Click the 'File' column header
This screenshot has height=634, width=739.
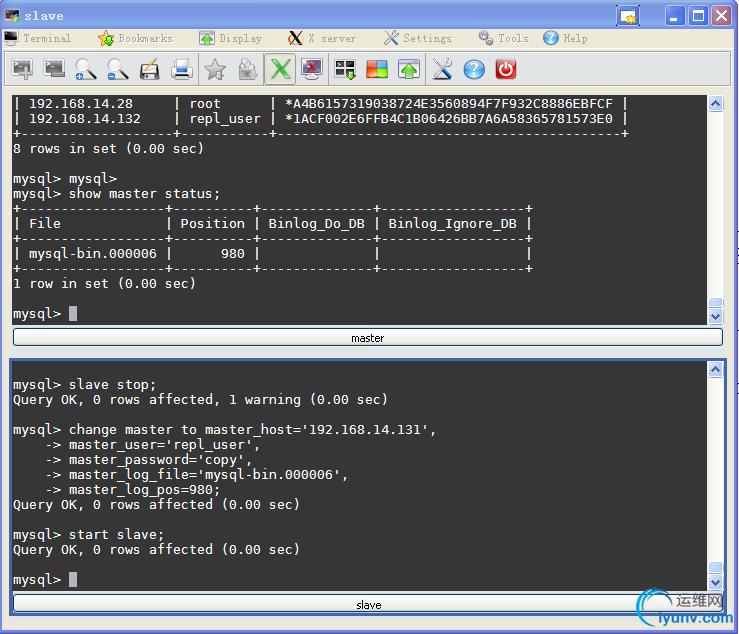pos(45,224)
